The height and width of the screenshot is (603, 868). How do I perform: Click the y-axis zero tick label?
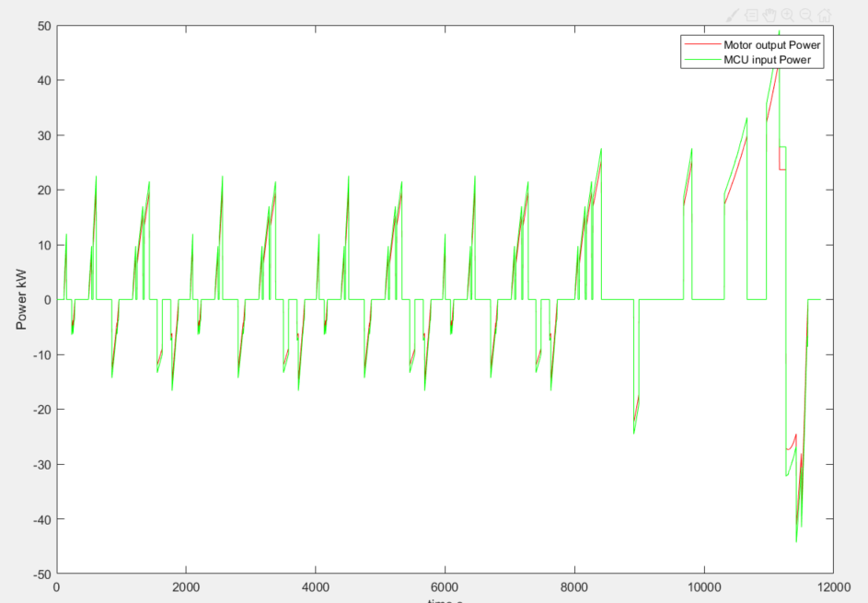tap(48, 300)
